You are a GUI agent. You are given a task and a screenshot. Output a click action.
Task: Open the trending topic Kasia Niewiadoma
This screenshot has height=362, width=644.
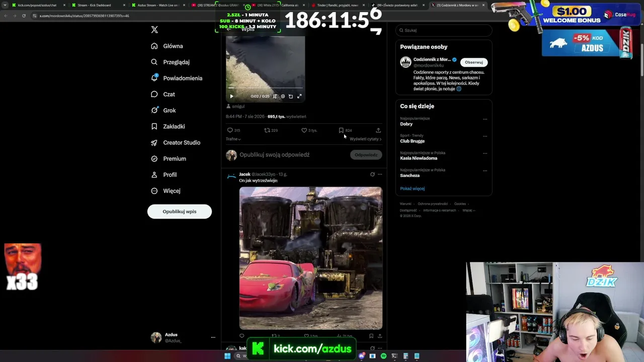tap(419, 158)
